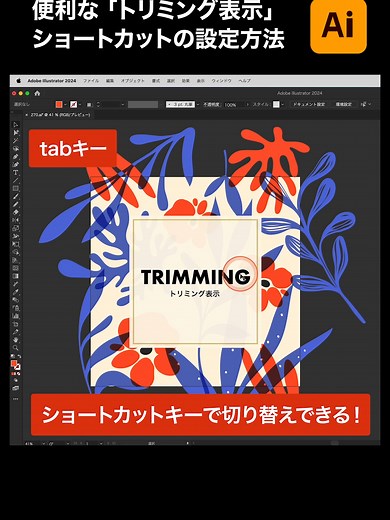Image resolution: width=390 pixels, height=520 pixels.
Task: Close the 270.ai document tab
Action: [27, 115]
